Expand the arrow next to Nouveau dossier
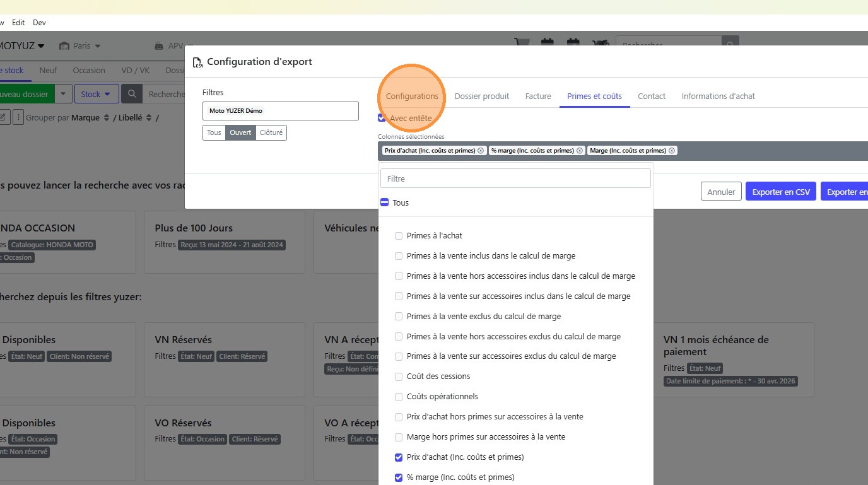 63,95
